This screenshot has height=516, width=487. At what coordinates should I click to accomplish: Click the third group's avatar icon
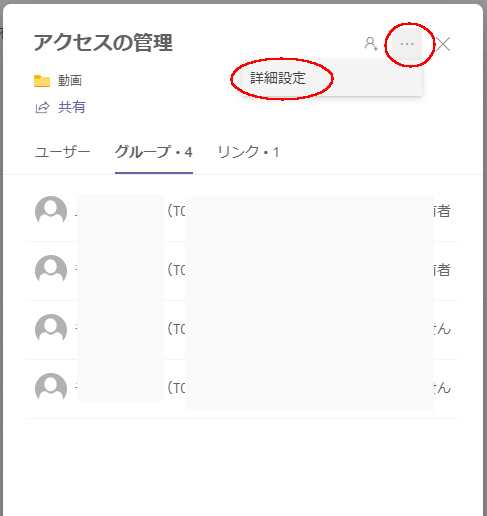51,329
